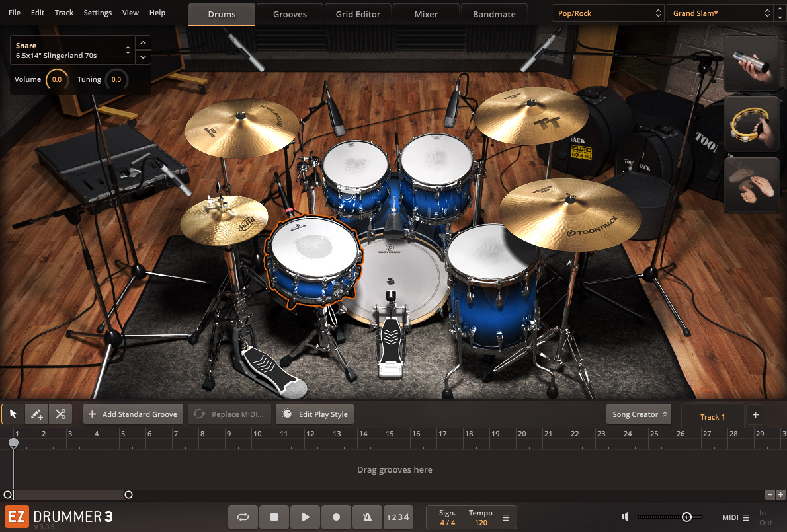Select the pencil draw tool
Image resolution: width=787 pixels, height=532 pixels.
[37, 414]
